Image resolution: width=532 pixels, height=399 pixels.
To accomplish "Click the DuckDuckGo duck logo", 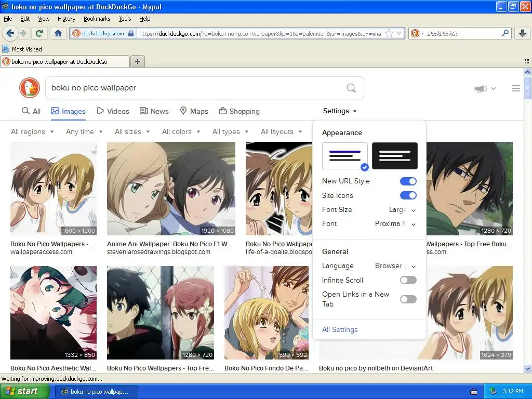I will [x=30, y=88].
